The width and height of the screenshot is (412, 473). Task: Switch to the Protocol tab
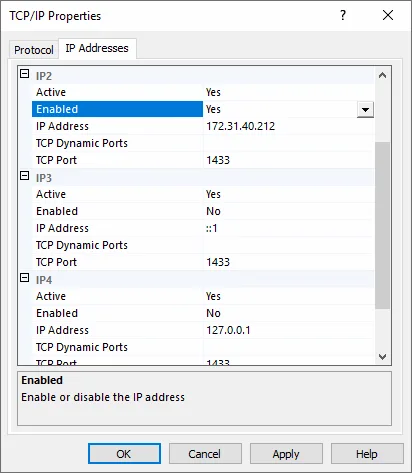(x=34, y=50)
